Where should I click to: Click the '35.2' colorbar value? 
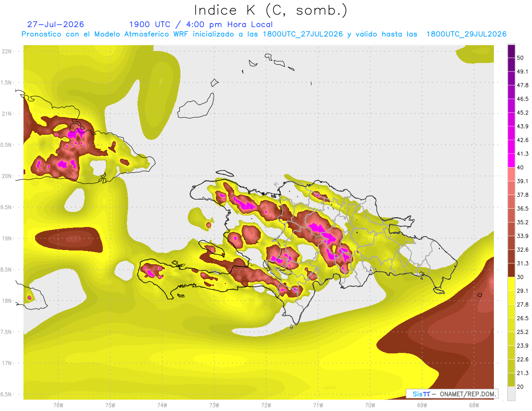(523, 222)
